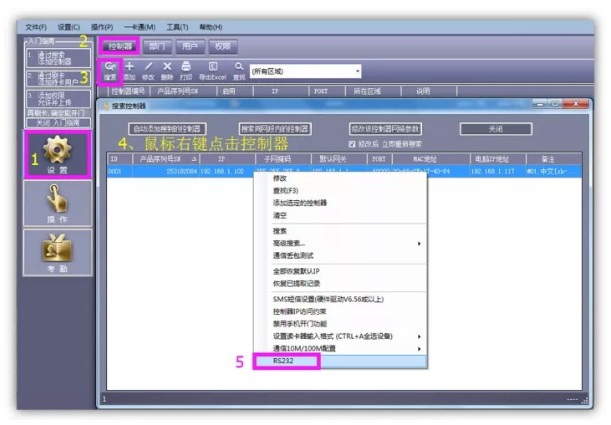Click the 关闭 button in search dialog

(x=495, y=129)
